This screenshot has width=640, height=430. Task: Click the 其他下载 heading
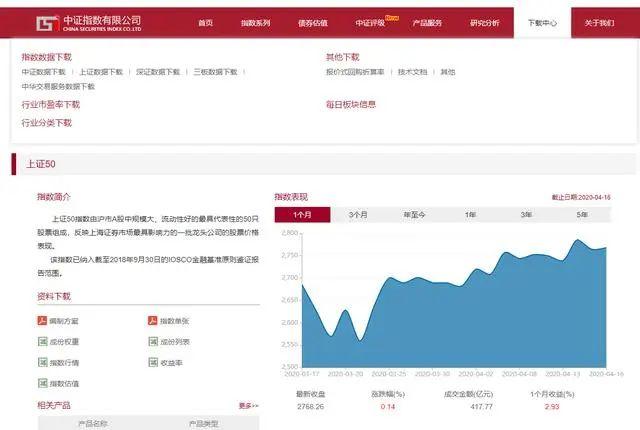342,57
